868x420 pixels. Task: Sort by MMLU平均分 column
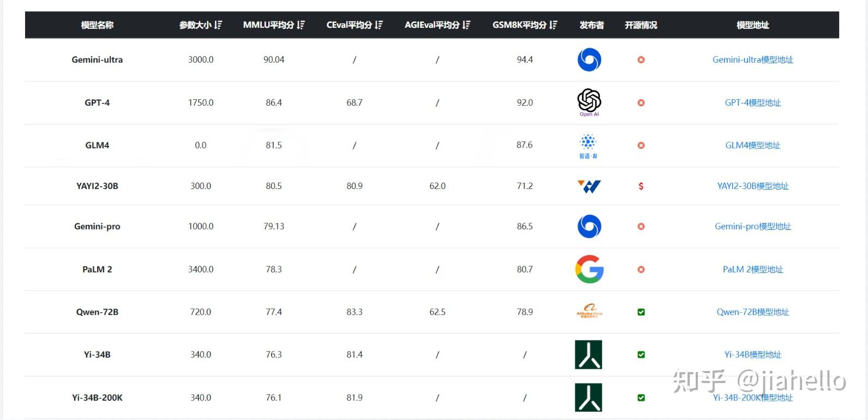pos(301,25)
